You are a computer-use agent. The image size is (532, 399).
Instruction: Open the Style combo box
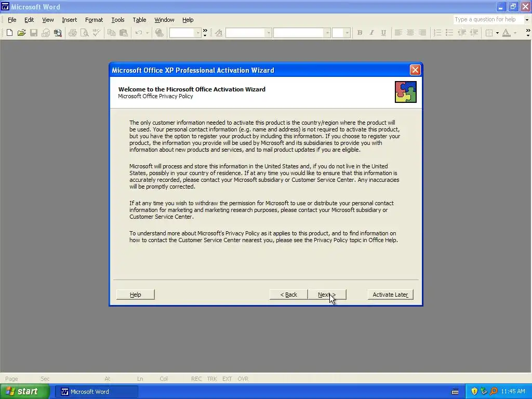tap(248, 33)
